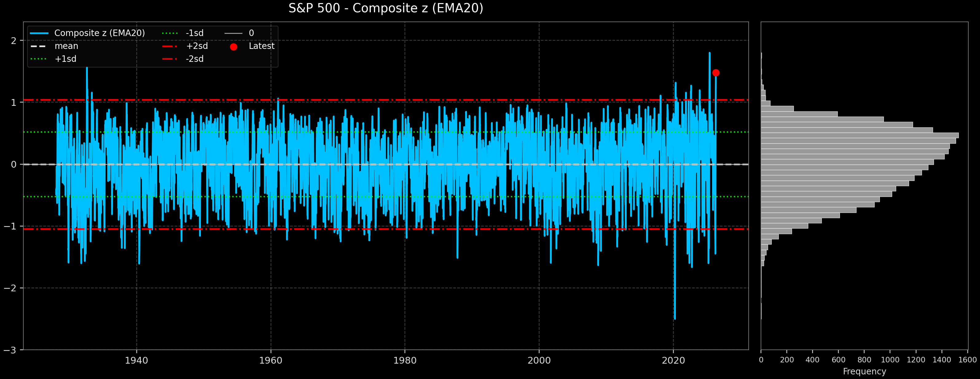
Task: Expand the legend box in the chart
Action: (152, 46)
